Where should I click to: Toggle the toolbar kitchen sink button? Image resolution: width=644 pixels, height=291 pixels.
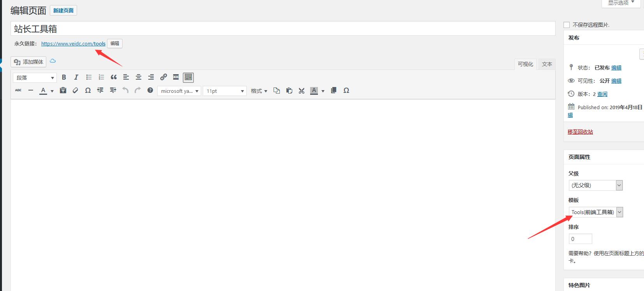point(188,77)
